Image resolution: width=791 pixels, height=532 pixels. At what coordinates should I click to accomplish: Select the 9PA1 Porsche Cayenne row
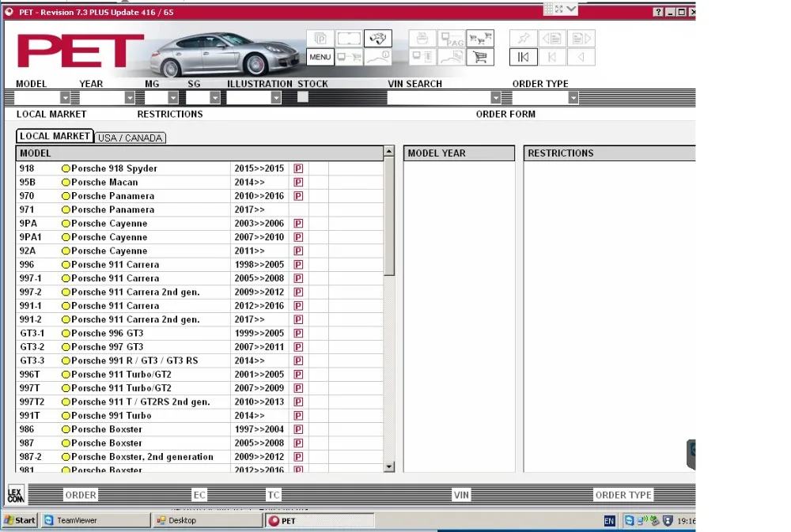point(199,237)
